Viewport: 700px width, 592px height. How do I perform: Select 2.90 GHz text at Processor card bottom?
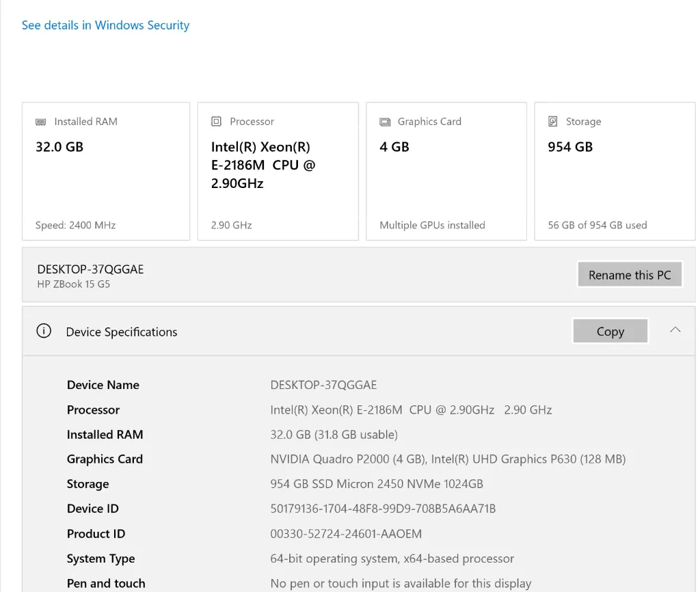(x=231, y=225)
